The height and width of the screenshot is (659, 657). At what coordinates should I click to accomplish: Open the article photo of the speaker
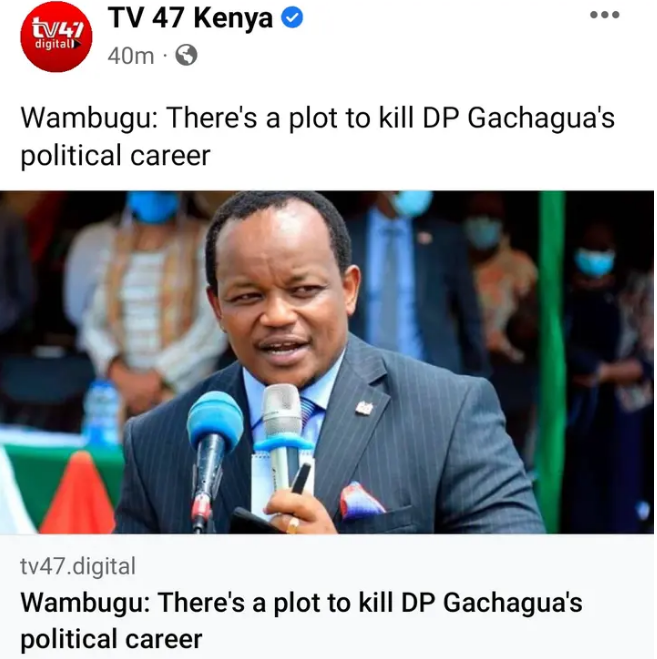327,362
